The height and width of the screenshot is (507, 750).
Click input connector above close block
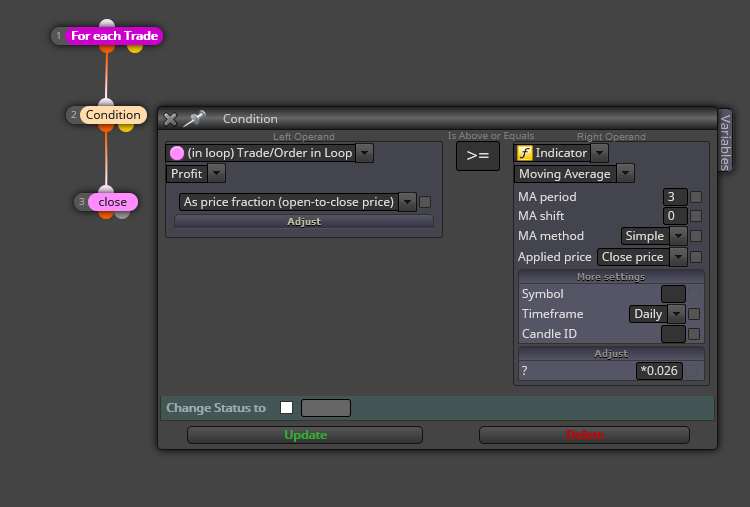(x=106, y=189)
